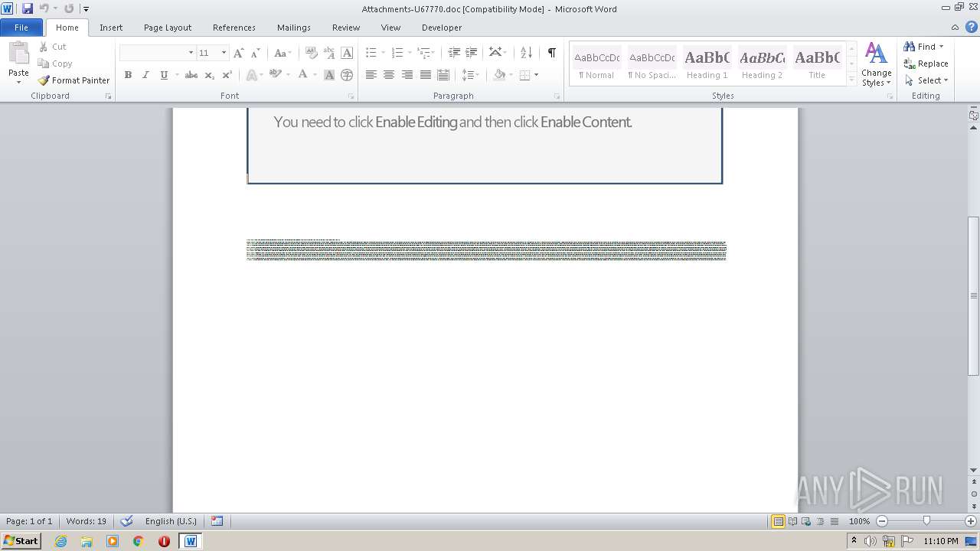Toggle Show/Hide paragraph marks
Viewport: 980px width, 551px height.
click(x=551, y=53)
